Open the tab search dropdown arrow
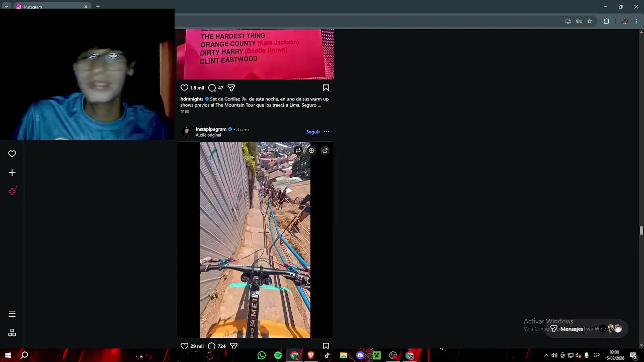This screenshot has height=362, width=644. [7, 7]
